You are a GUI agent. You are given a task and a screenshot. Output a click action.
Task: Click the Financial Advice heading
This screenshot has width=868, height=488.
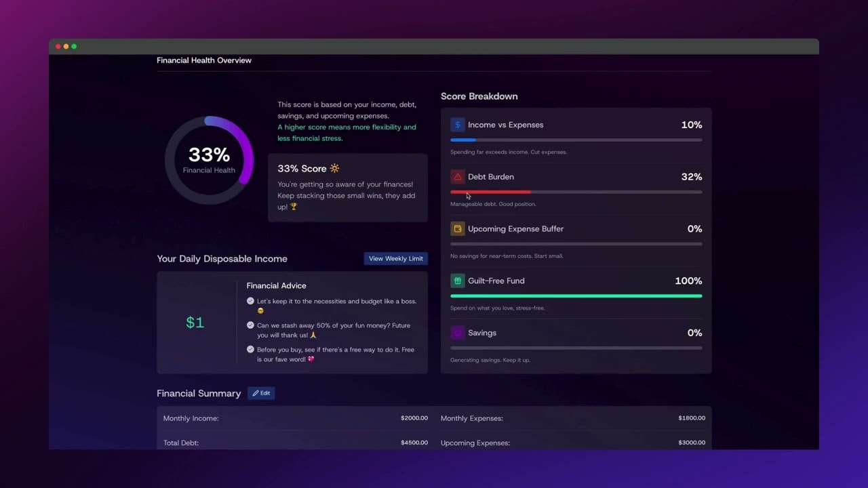(x=277, y=285)
